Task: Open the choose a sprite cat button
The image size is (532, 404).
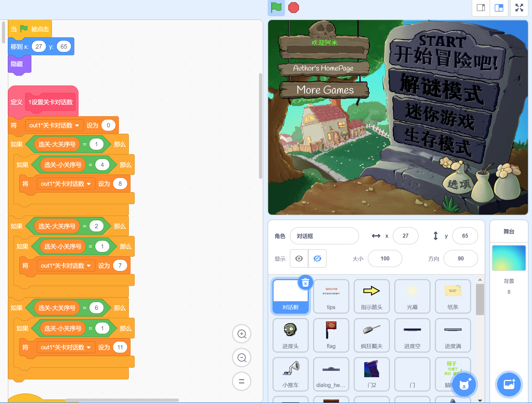Action: [x=464, y=384]
